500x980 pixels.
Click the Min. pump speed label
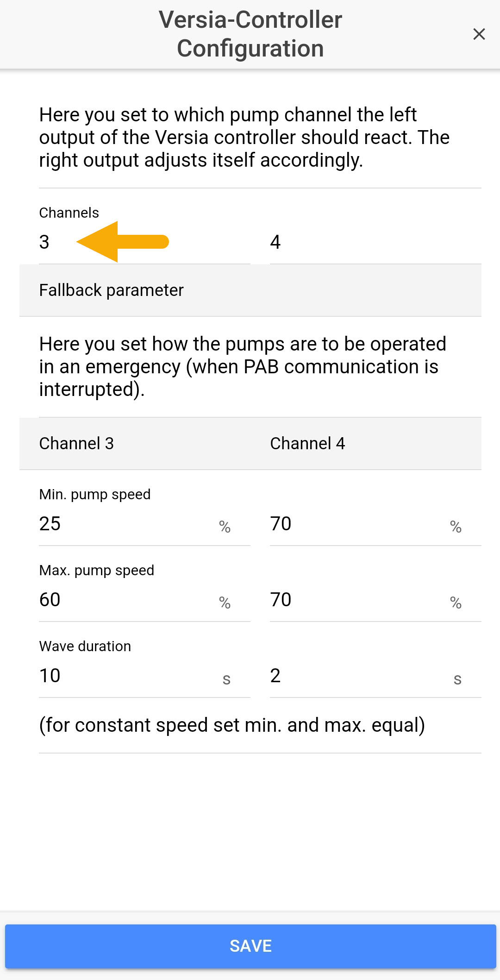[x=95, y=495]
